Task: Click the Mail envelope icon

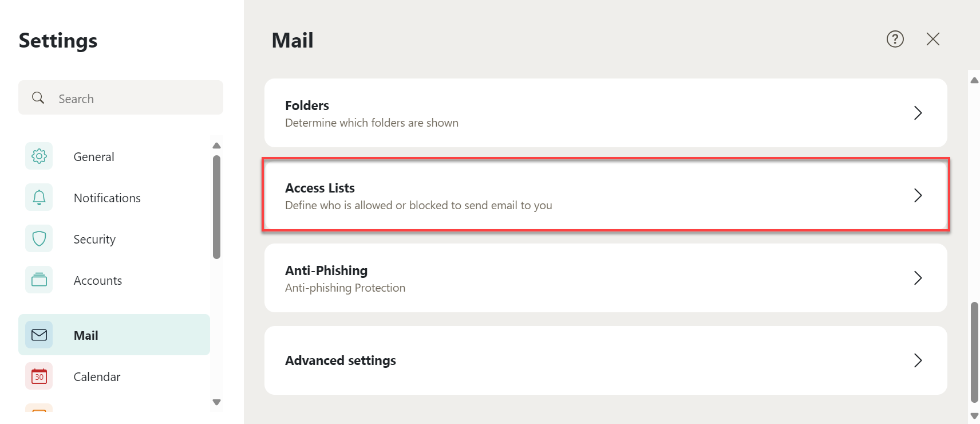Action: 38,335
